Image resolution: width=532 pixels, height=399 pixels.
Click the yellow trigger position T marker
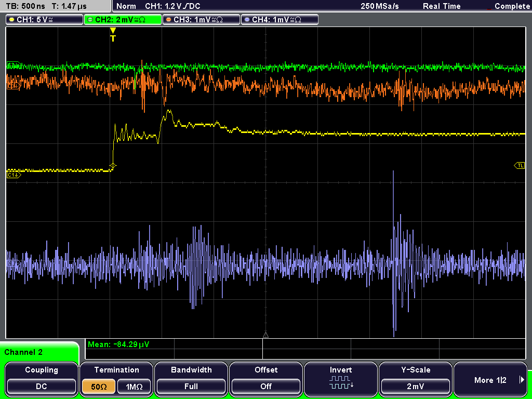(113, 35)
